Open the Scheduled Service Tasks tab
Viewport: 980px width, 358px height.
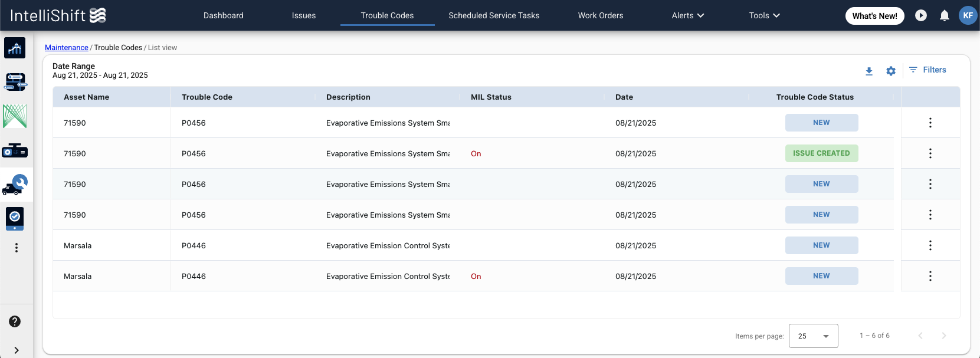click(494, 15)
